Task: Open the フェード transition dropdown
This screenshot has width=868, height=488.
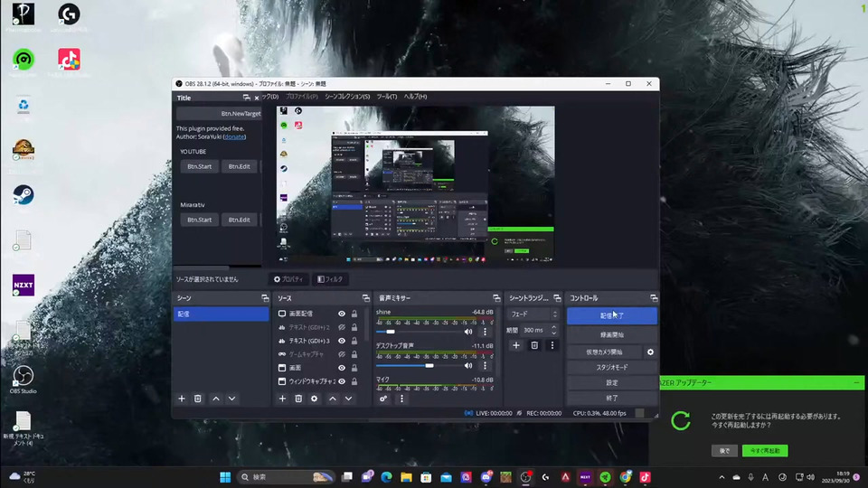Action: tap(533, 314)
